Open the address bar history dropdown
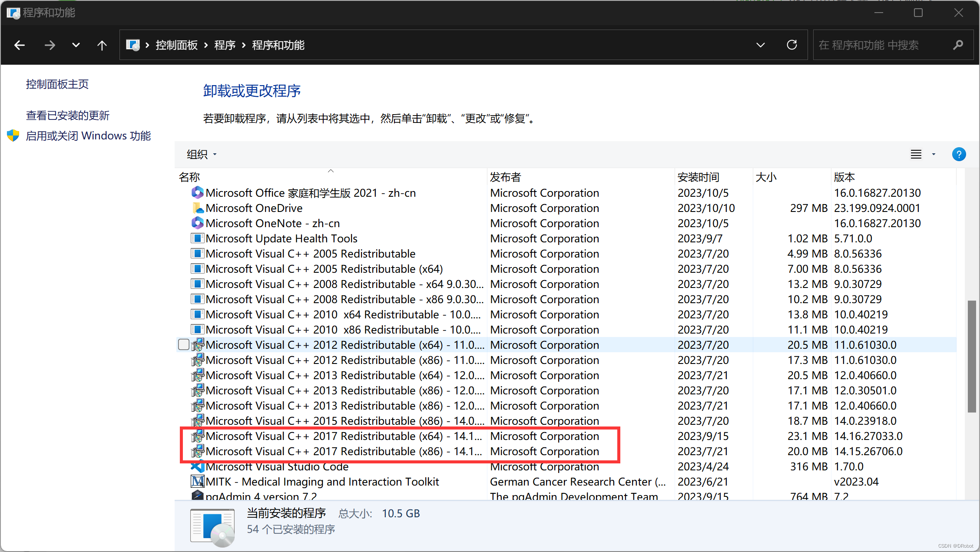This screenshot has width=980, height=552. coord(760,45)
